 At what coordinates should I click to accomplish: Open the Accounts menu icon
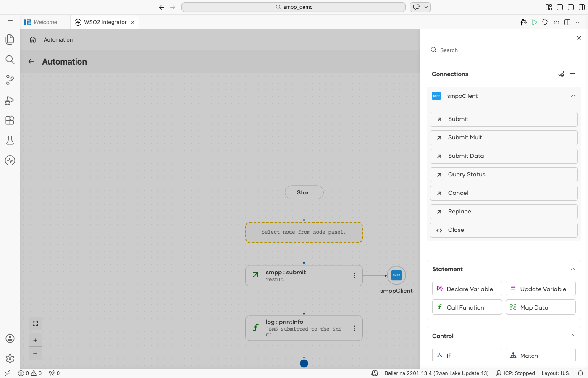[x=10, y=339]
